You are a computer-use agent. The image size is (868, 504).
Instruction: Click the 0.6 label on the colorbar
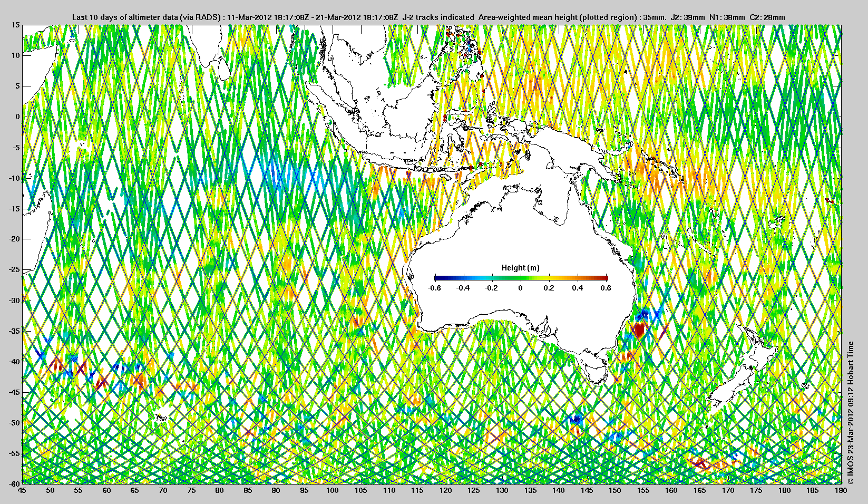pos(606,288)
